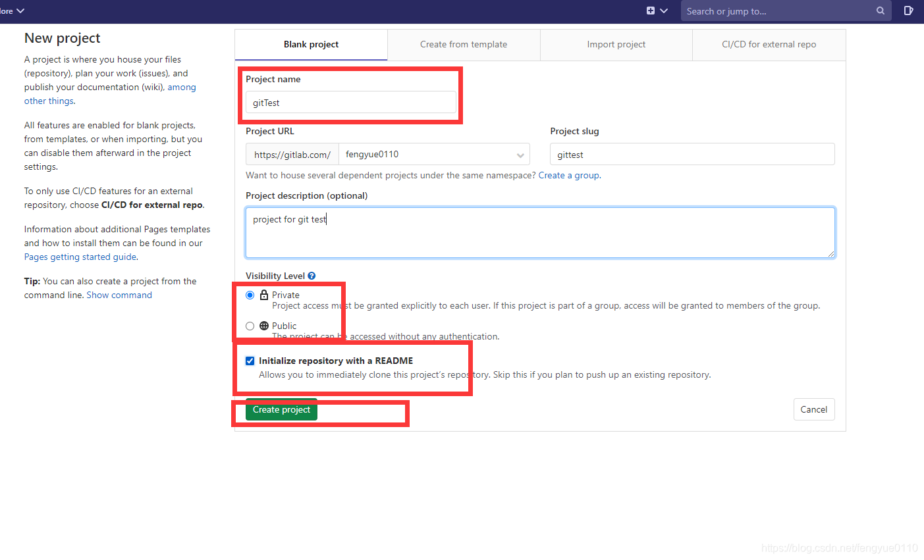Viewport: 924px width, 560px height.
Task: Click the search magnifier icon
Action: (881, 11)
